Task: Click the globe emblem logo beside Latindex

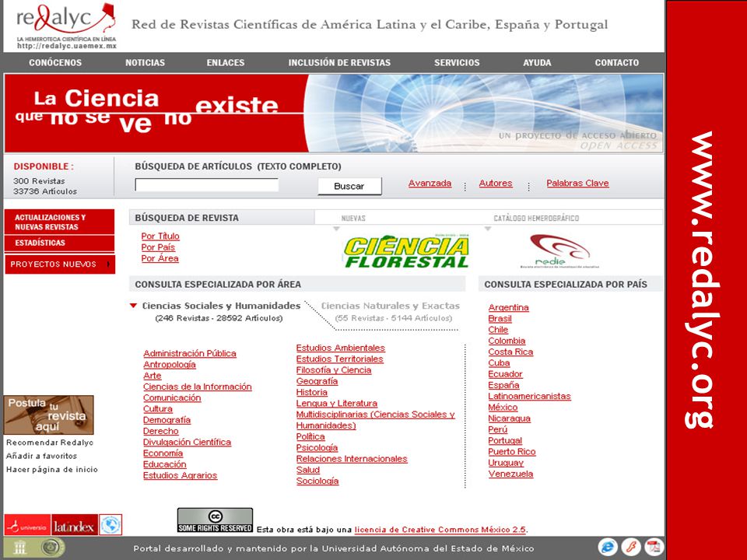Action: click(x=110, y=525)
